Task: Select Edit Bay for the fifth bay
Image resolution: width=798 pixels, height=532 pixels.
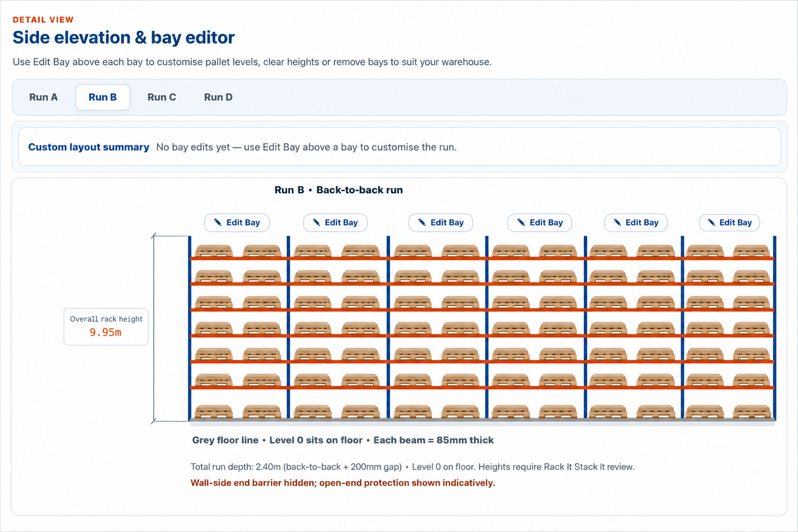Action: (636, 222)
